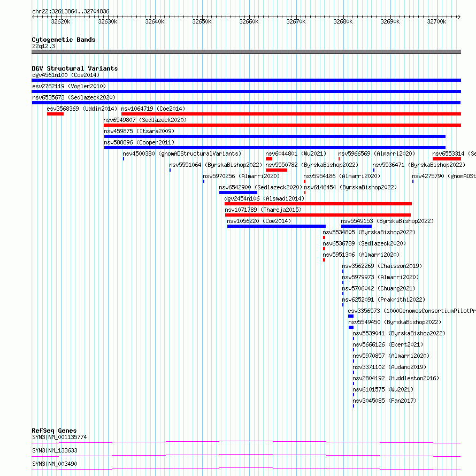Select the nsv1071789 (Thareja2015) red bar
Image resolution: width=476 pixels, height=476 pixels.
(x=318, y=215)
